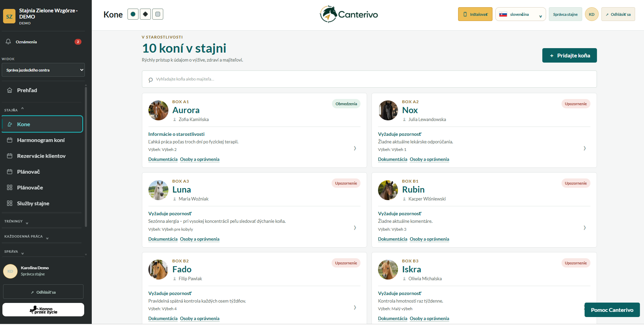Open the Správa jazdeckého centra view dropdown

(x=43, y=70)
